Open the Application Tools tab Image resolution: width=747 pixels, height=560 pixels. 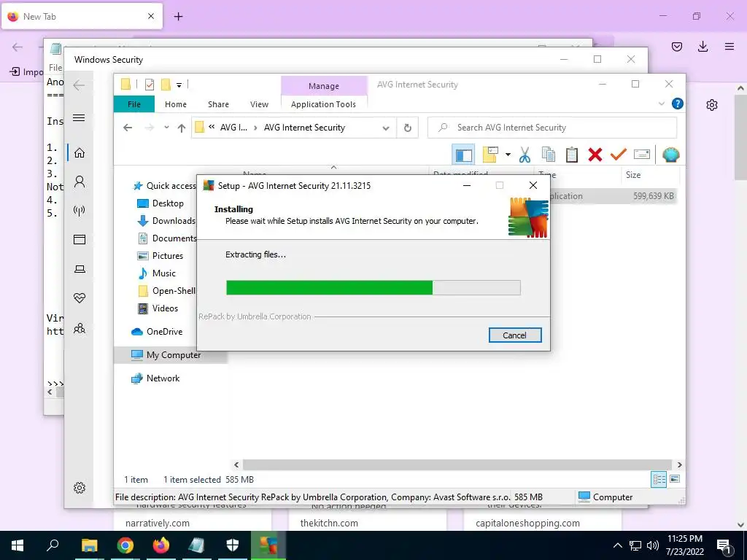tap(323, 104)
